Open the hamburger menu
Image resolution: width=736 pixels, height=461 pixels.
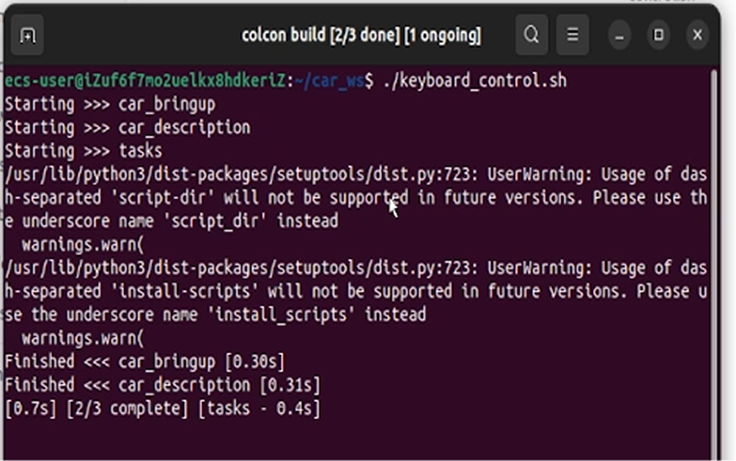(x=572, y=36)
